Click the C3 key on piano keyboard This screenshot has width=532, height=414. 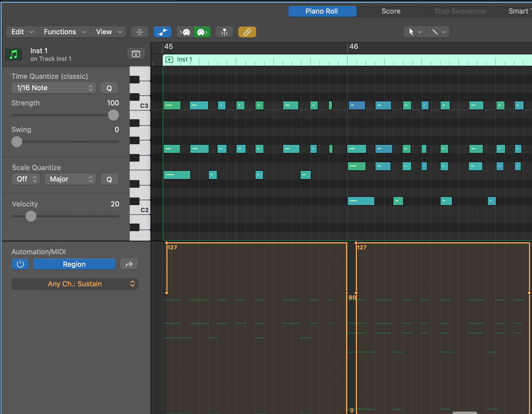coord(142,106)
